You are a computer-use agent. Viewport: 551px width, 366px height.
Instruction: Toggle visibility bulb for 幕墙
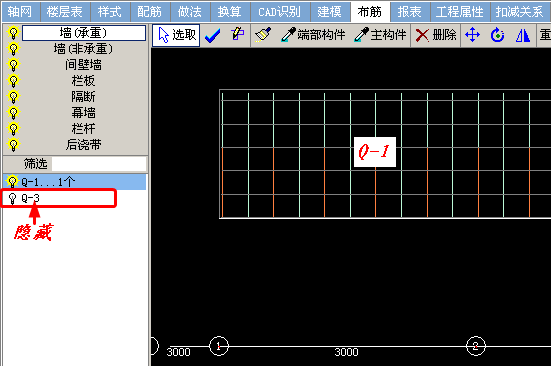pos(13,113)
